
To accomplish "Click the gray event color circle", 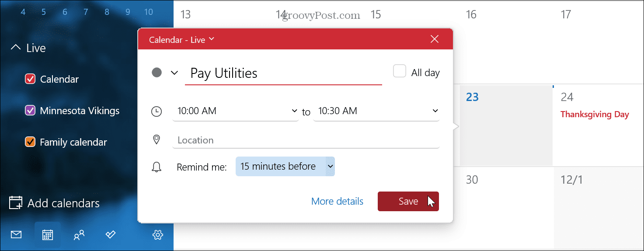I will click(x=157, y=73).
